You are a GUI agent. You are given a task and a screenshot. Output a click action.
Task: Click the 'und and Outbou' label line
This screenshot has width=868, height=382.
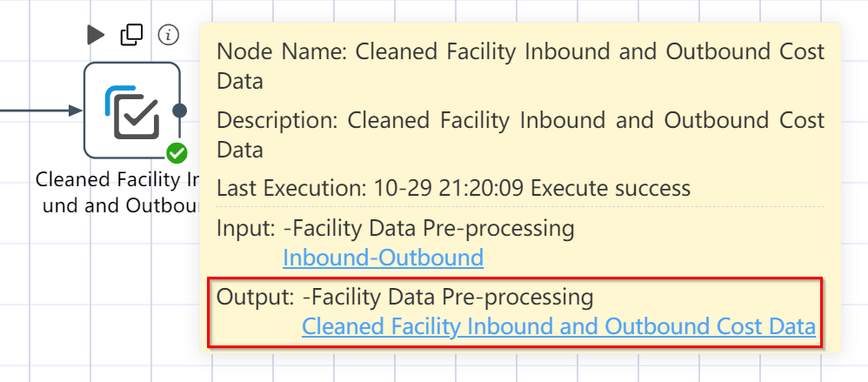[x=121, y=205]
